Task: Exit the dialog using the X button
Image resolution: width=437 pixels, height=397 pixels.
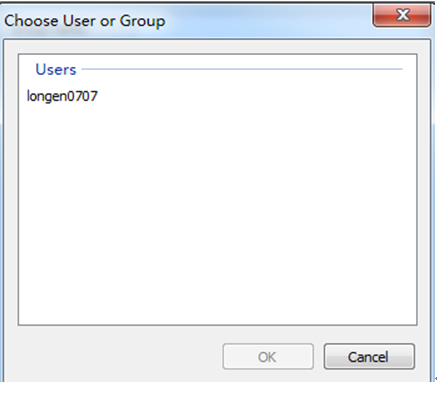Action: pos(402,15)
